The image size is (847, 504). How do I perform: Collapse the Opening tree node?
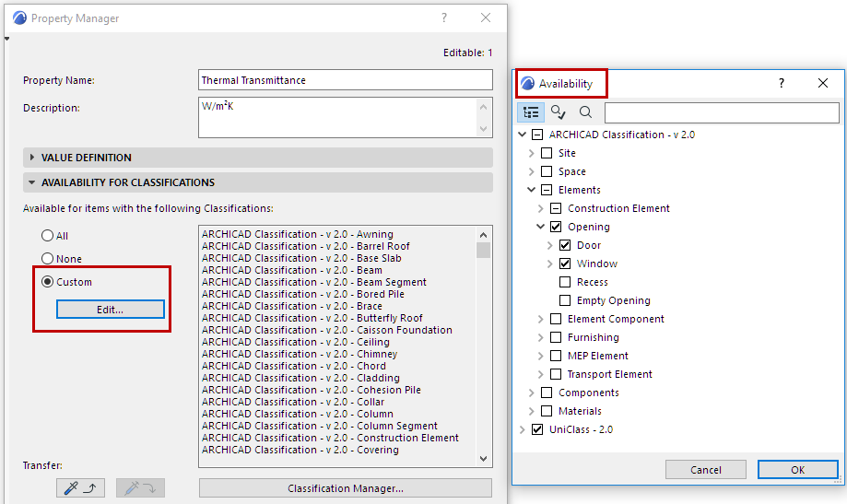click(x=541, y=227)
